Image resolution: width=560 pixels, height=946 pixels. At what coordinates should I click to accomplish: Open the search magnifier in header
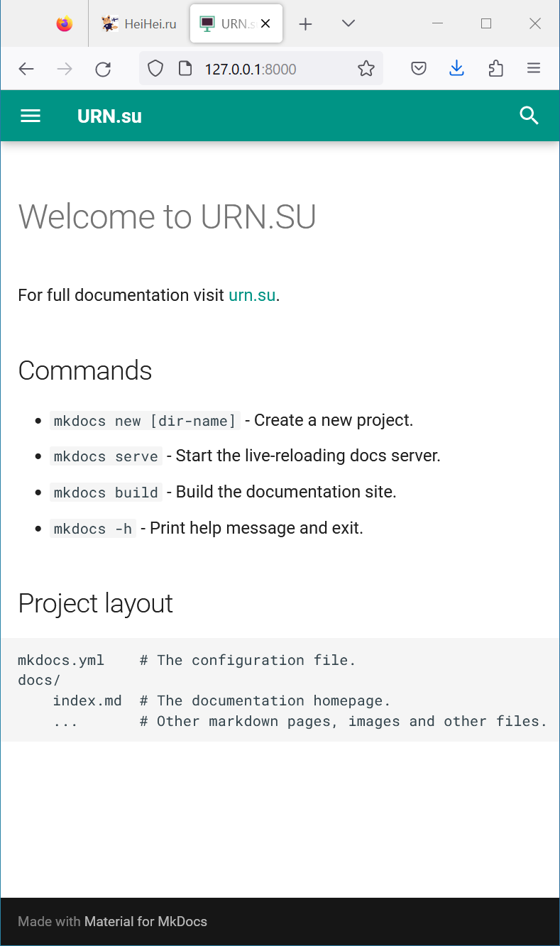coord(529,116)
